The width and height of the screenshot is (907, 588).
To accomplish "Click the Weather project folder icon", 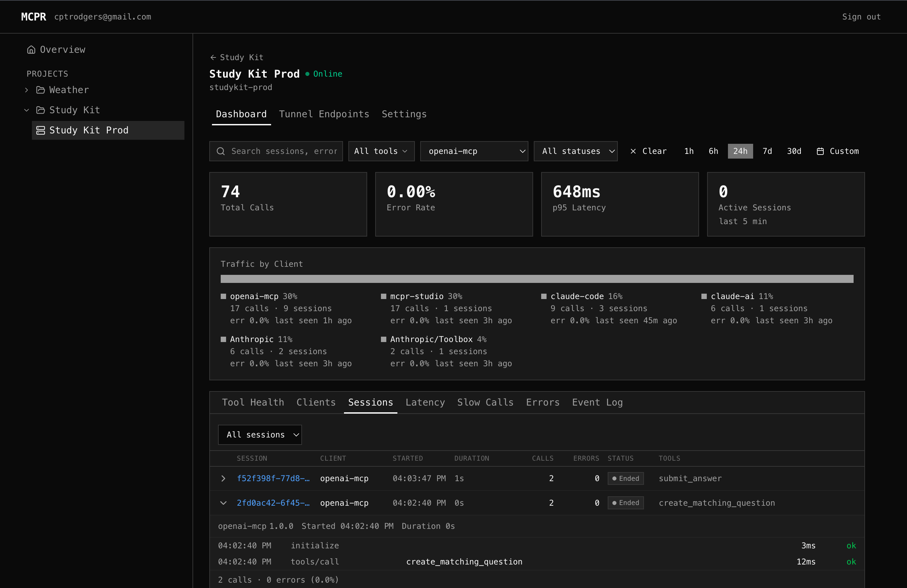I will tap(40, 90).
